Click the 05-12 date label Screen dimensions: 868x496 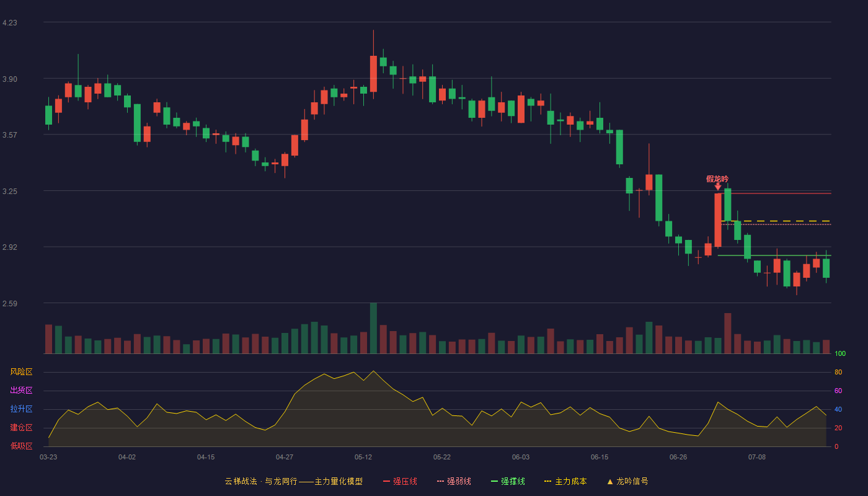click(363, 457)
